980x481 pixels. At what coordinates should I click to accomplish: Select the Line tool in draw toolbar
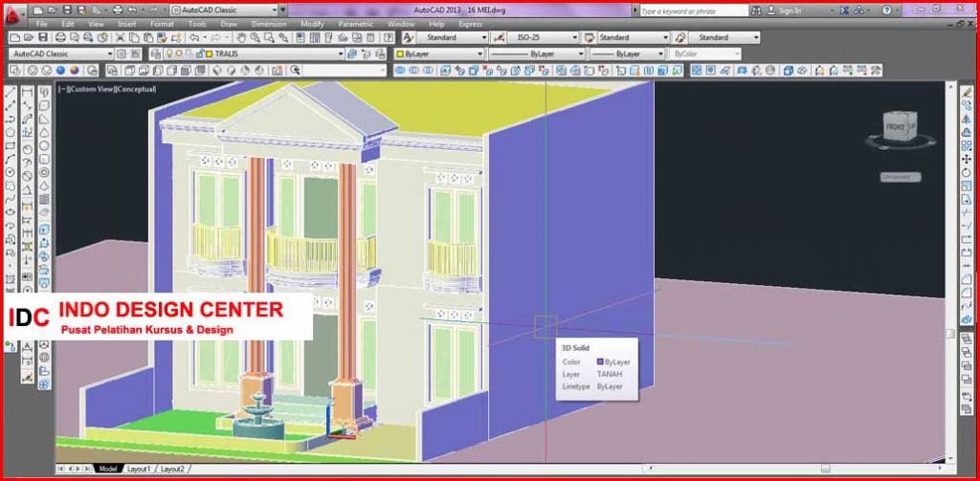click(x=10, y=93)
